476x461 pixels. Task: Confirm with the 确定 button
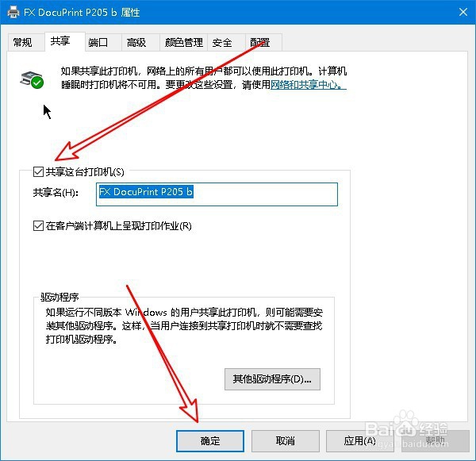[x=210, y=441]
